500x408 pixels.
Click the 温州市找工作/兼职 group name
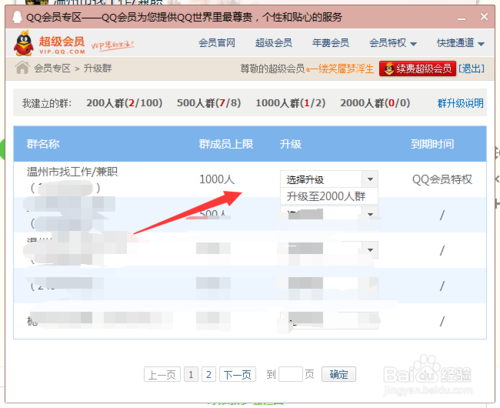pos(72,172)
